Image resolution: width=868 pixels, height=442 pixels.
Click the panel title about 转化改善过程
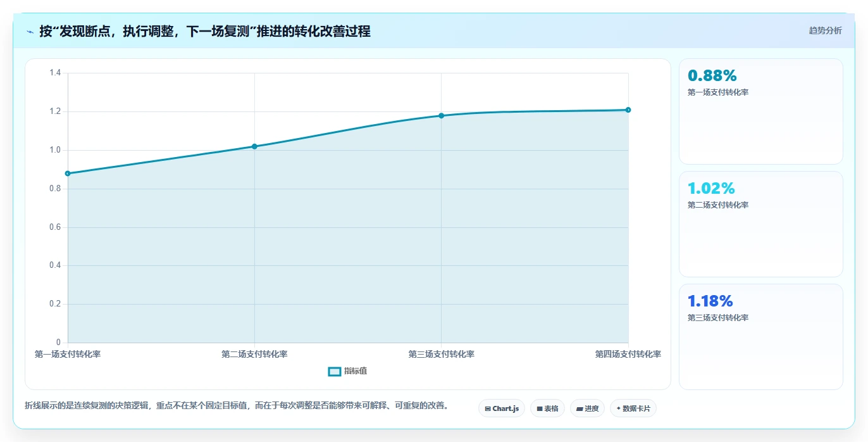pyautogui.click(x=205, y=31)
